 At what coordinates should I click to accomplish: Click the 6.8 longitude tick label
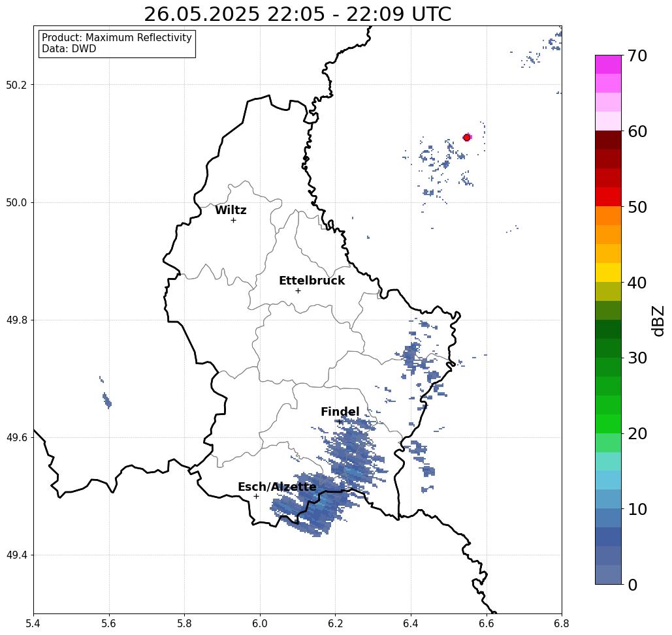(x=562, y=624)
